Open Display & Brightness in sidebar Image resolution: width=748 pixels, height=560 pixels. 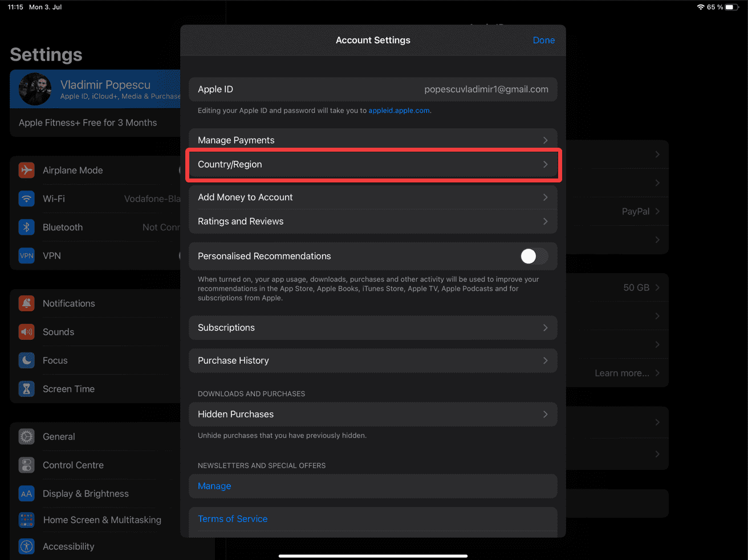point(95,494)
